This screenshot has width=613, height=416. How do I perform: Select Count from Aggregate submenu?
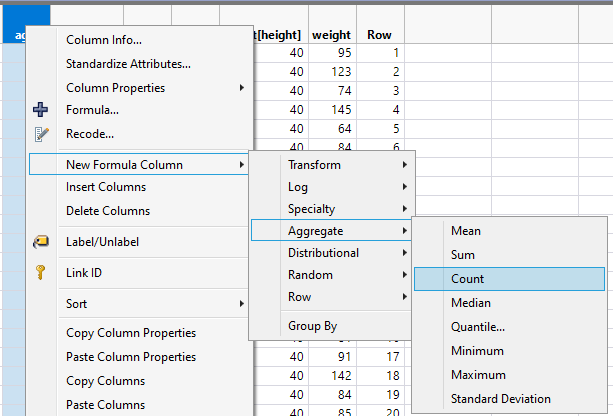click(468, 279)
